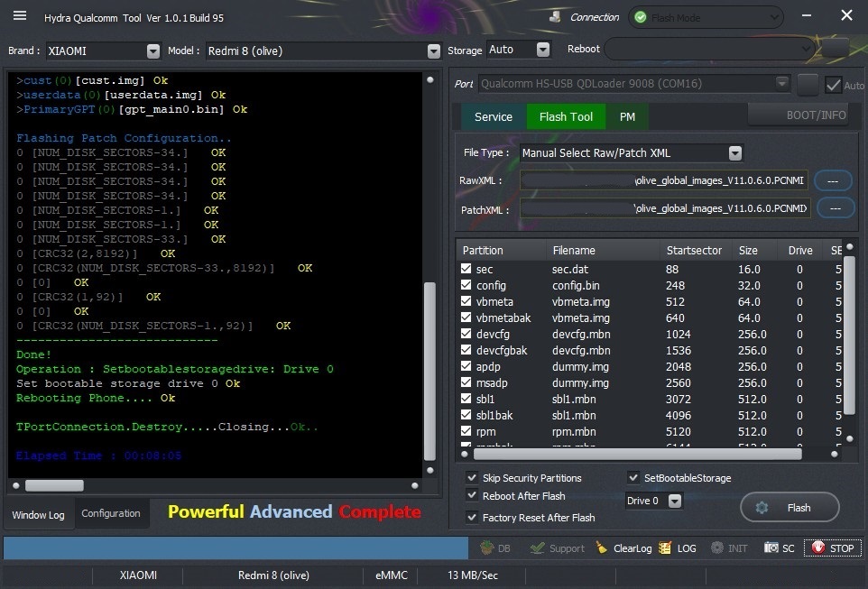Open the BOOT/INFO panel

tap(798, 115)
